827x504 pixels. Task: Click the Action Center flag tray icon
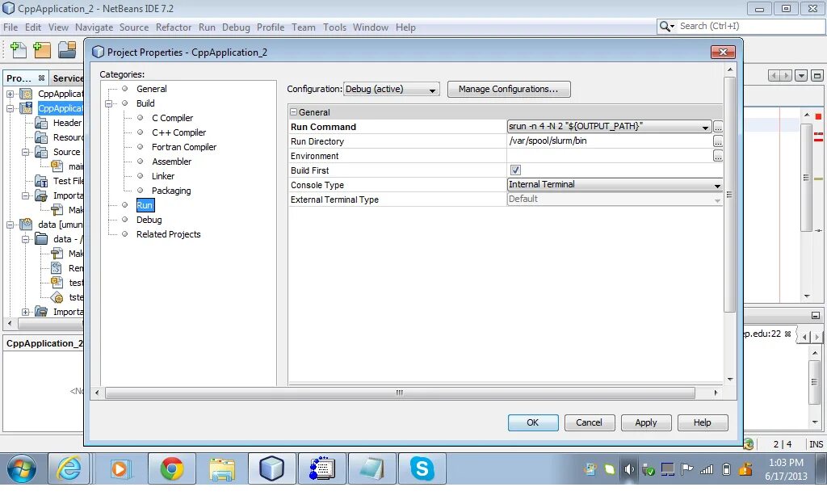click(686, 468)
